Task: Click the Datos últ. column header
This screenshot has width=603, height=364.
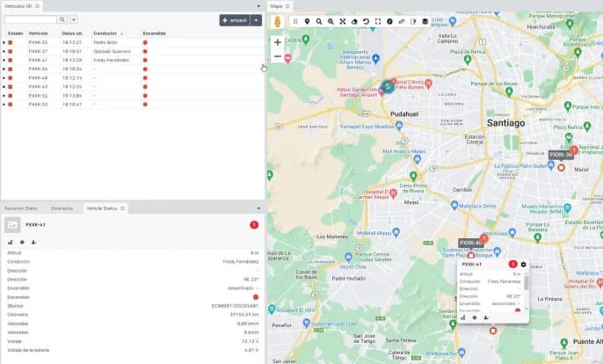Action: tap(72, 33)
